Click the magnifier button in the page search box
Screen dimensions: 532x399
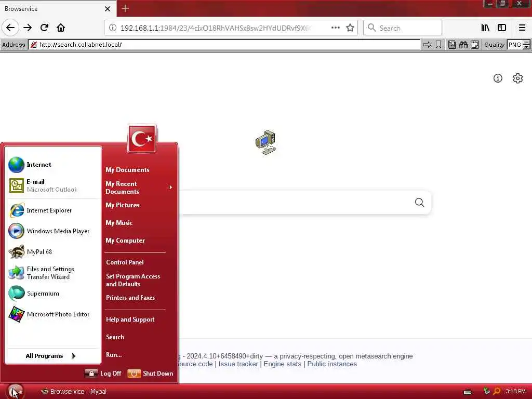419,203
